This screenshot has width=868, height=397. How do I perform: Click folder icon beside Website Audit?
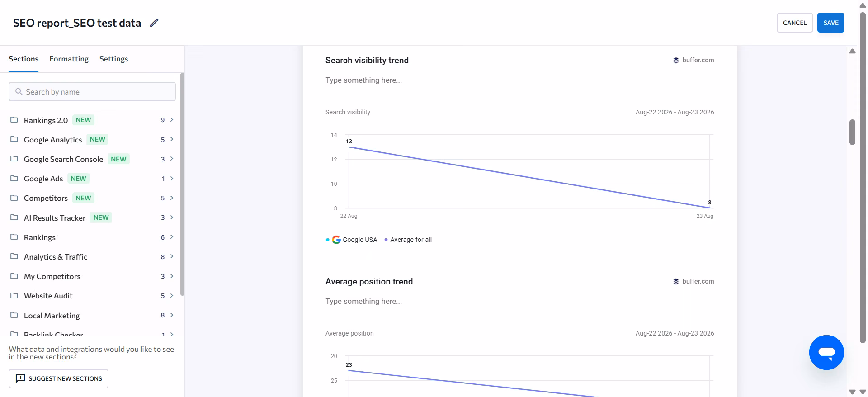(14, 295)
